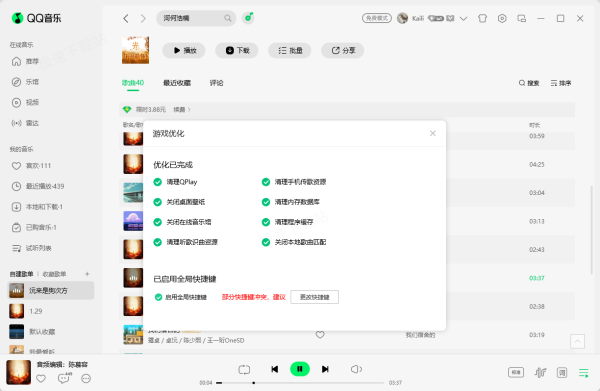Like current song with player heart icon
Image resolution: width=600 pixels, height=391 pixels.
tap(41, 379)
